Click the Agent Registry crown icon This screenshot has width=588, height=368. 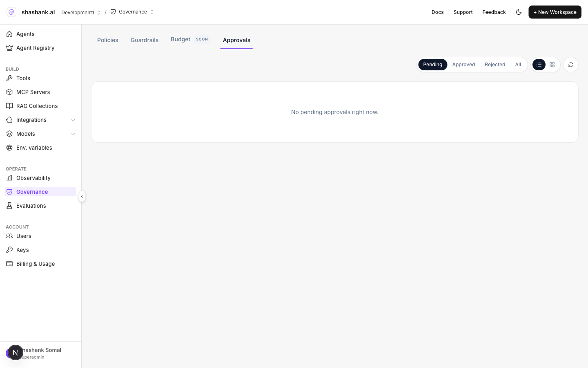point(9,48)
